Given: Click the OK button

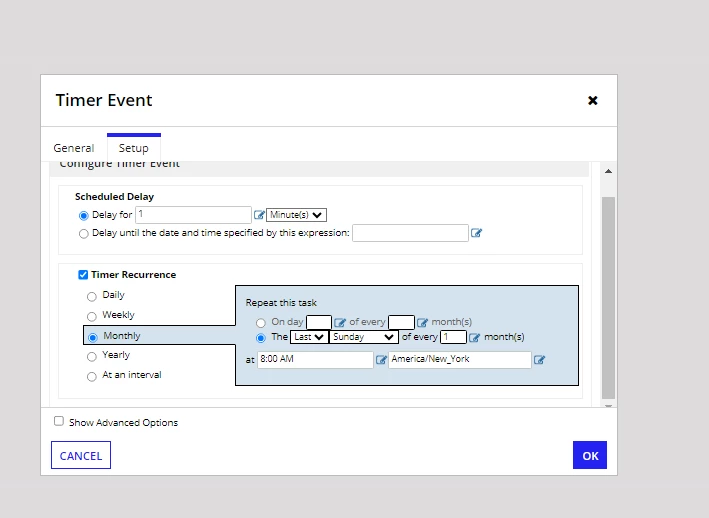Looking at the screenshot, I should tap(590, 455).
